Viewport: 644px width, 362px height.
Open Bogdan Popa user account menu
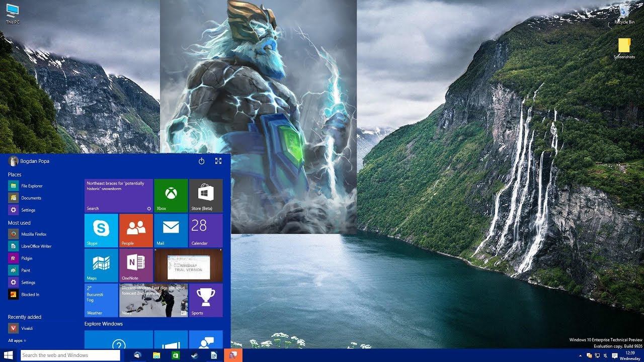point(29,161)
